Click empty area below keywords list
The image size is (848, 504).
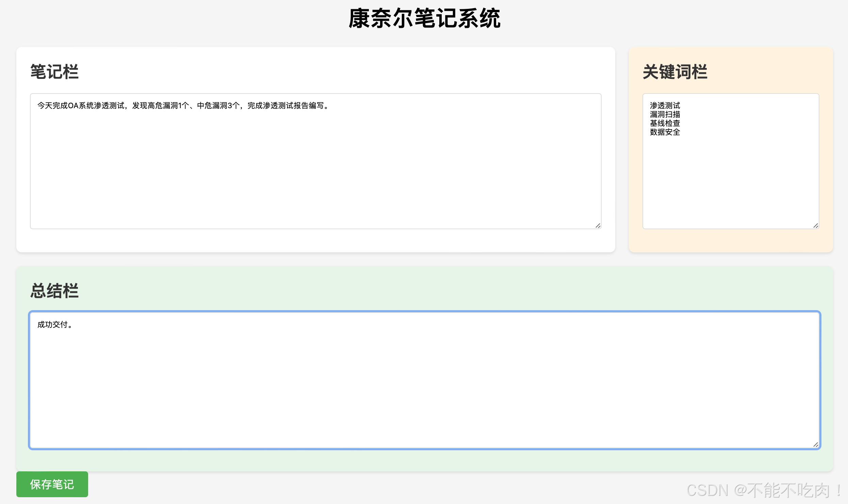point(731,184)
